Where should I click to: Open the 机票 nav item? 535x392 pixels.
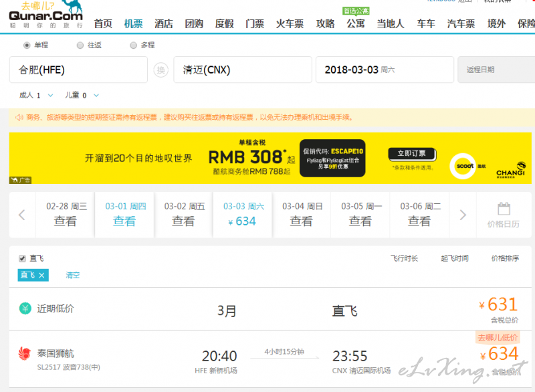[133, 23]
